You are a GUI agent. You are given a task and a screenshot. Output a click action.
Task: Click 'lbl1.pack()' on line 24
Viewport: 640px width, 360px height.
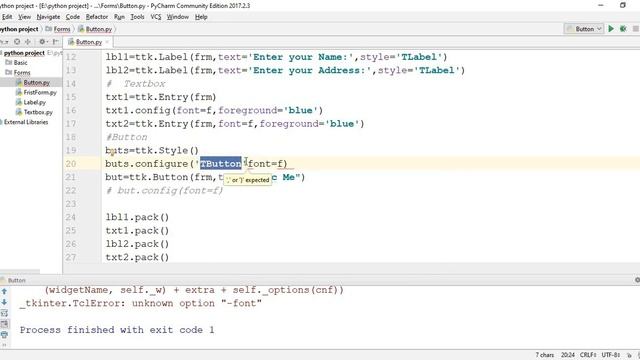pyautogui.click(x=137, y=217)
